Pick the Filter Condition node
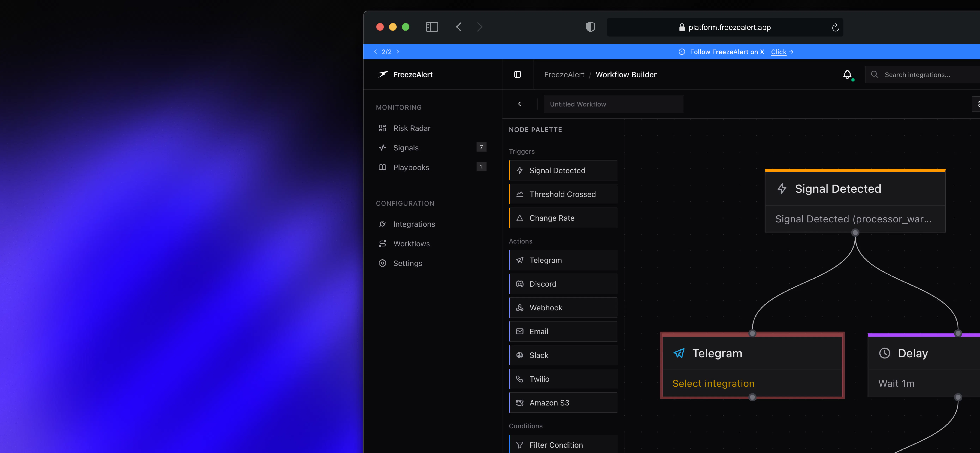The height and width of the screenshot is (453, 980). [x=563, y=444]
